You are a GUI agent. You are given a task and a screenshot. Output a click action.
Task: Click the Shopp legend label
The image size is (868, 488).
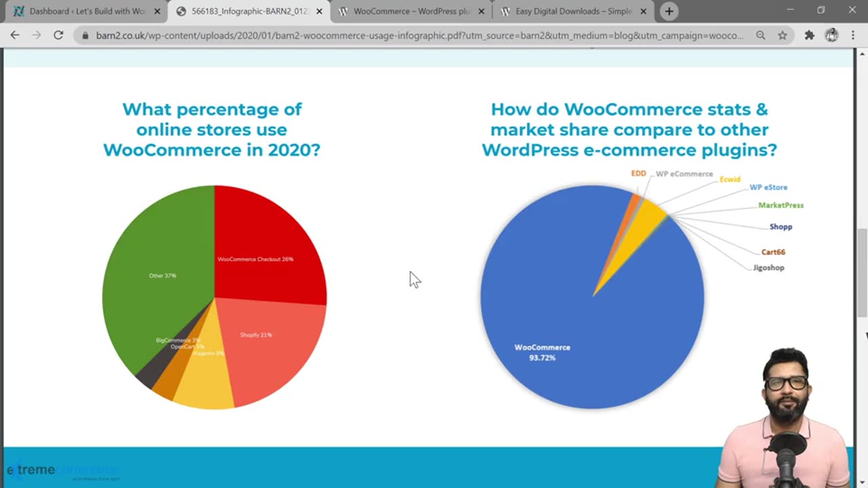tap(781, 227)
